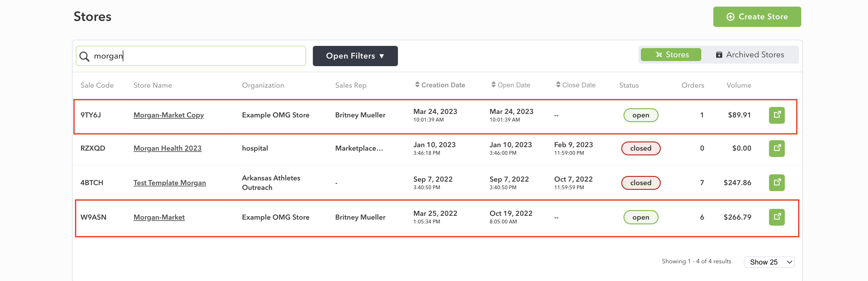This screenshot has height=281, width=868.
Task: Click the open status badge for 9TY6J
Action: (x=641, y=115)
